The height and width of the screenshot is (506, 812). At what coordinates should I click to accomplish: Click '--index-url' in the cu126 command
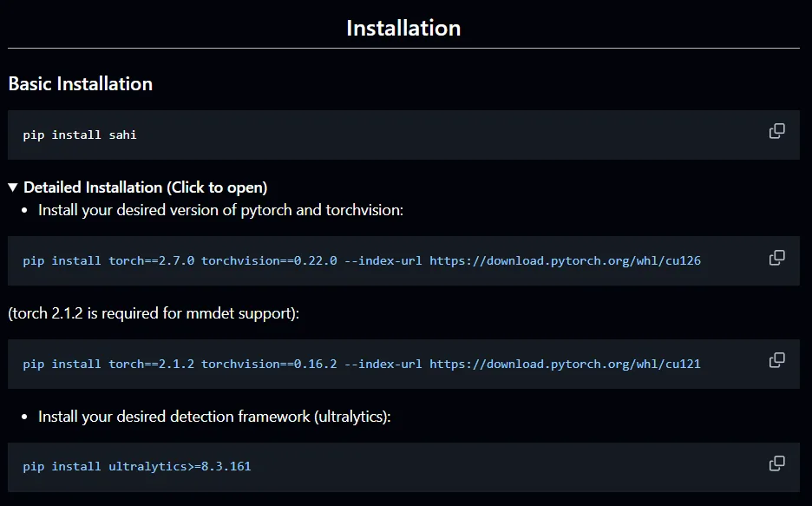(383, 261)
